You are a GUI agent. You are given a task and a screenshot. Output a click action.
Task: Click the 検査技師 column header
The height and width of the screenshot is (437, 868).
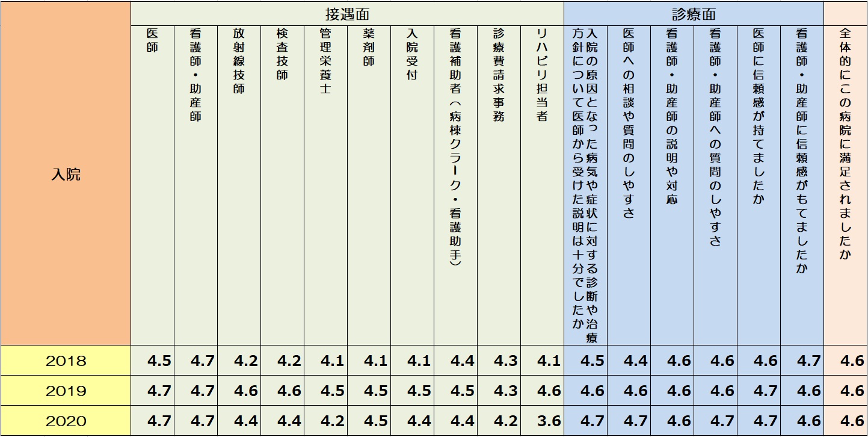[283, 185]
